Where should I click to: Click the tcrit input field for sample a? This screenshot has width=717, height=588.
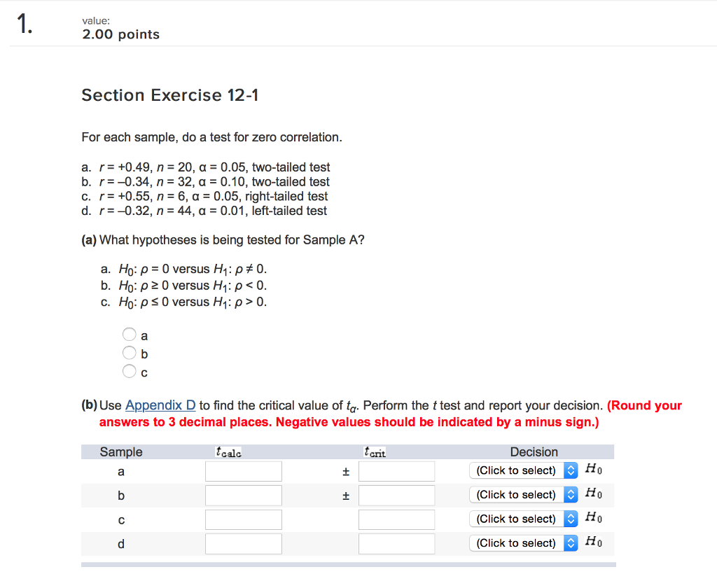[x=396, y=470]
